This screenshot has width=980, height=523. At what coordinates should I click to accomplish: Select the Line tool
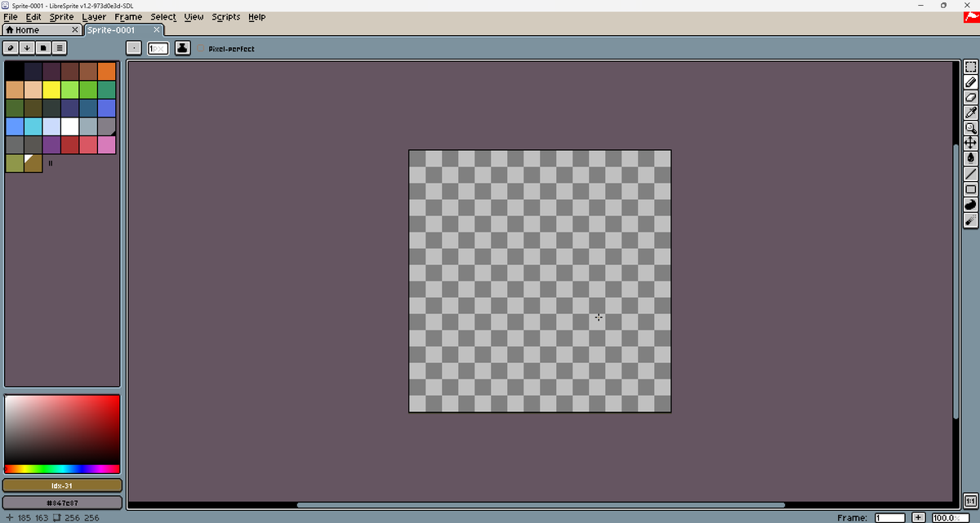click(x=971, y=174)
